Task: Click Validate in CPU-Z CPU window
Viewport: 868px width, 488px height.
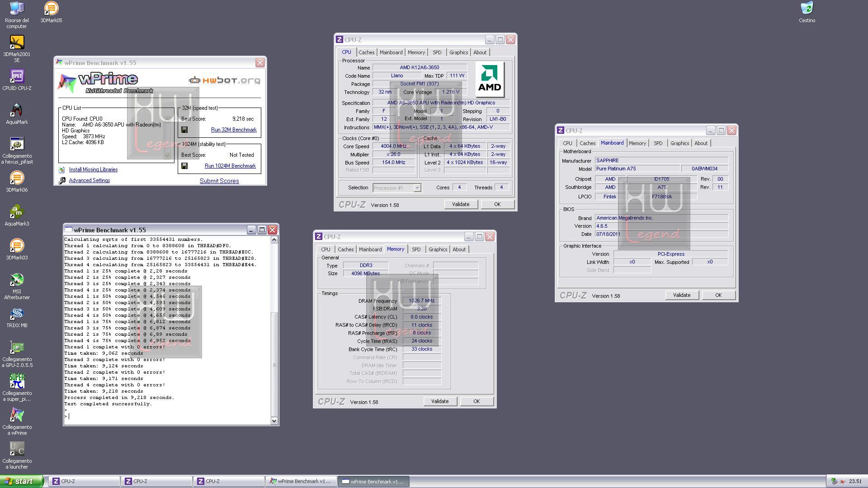Action: point(460,204)
